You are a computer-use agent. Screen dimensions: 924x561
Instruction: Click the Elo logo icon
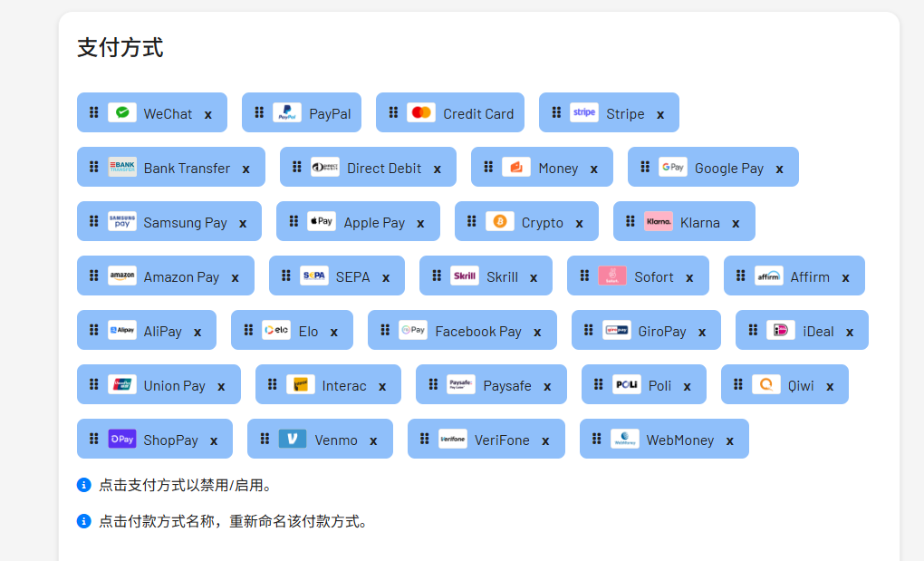point(276,330)
